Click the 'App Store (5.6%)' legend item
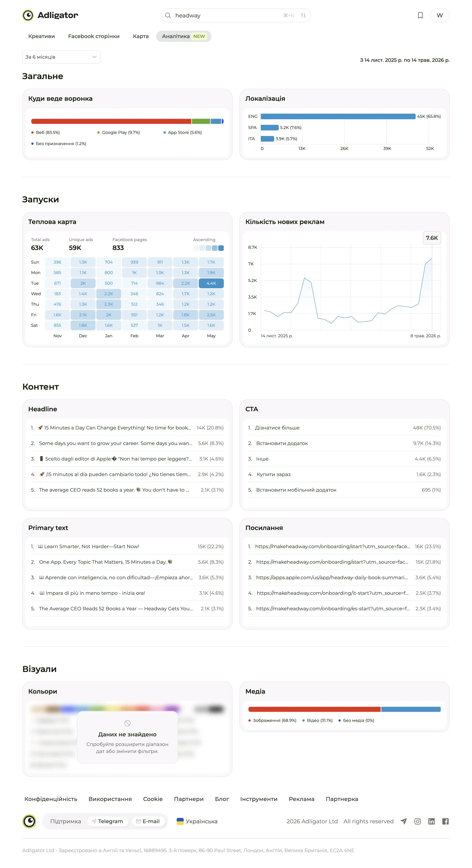 [x=182, y=133]
